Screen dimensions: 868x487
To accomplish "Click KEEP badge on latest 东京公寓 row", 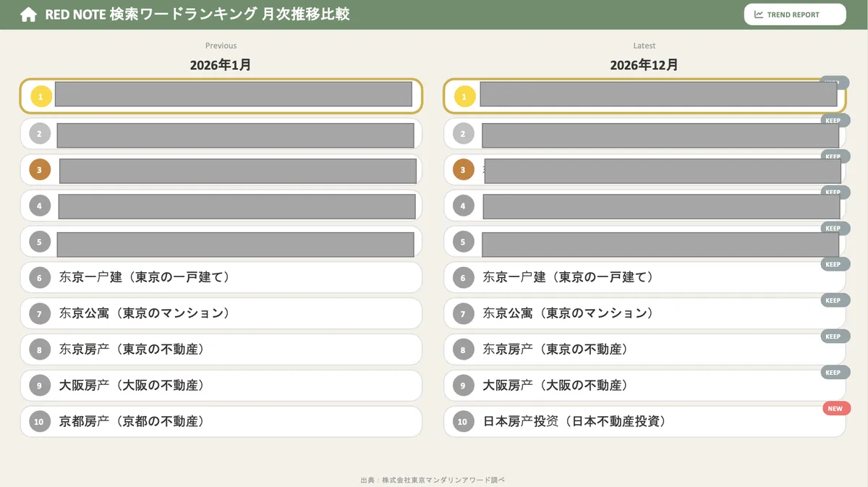I will [x=833, y=300].
